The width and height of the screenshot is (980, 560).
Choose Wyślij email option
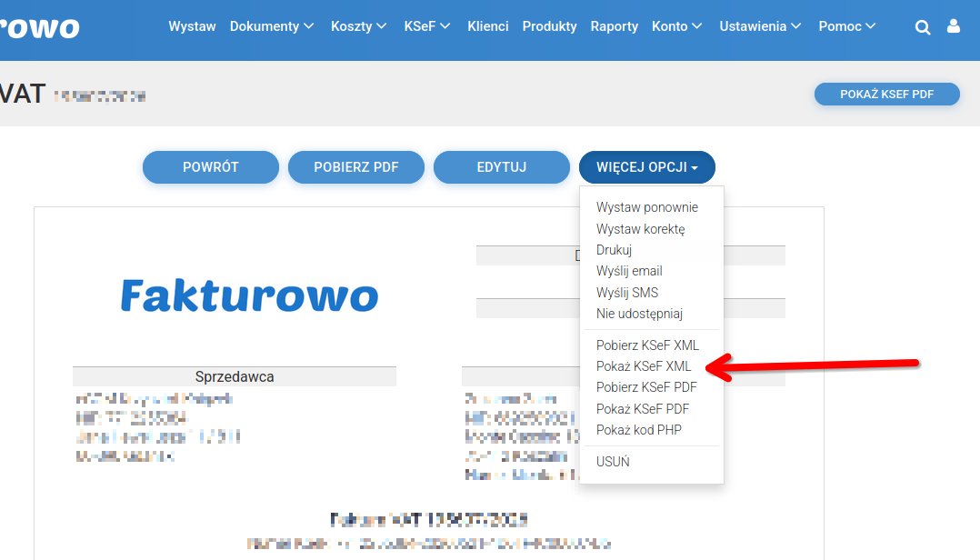coord(629,271)
